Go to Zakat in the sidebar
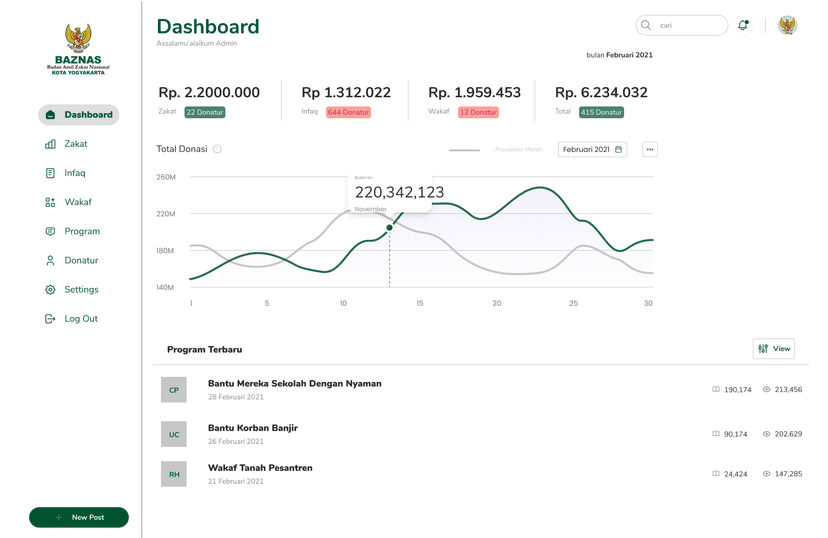Screen dimensions: 828x538 [75, 144]
